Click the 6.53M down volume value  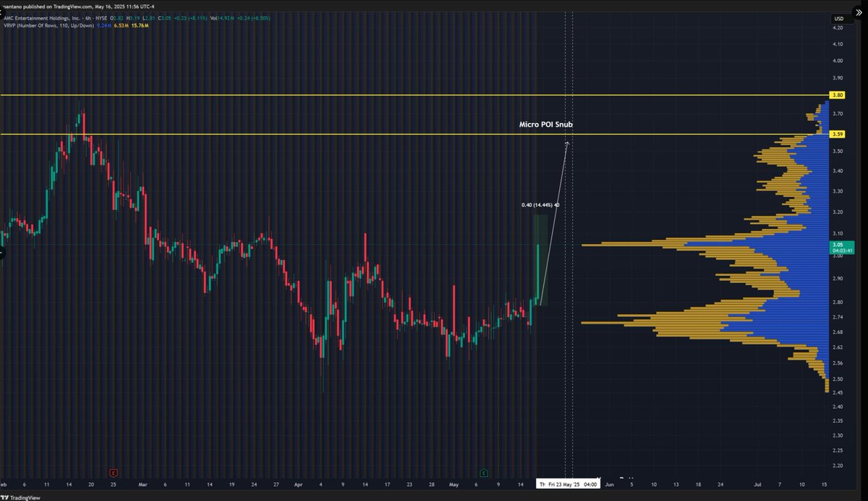point(122,25)
